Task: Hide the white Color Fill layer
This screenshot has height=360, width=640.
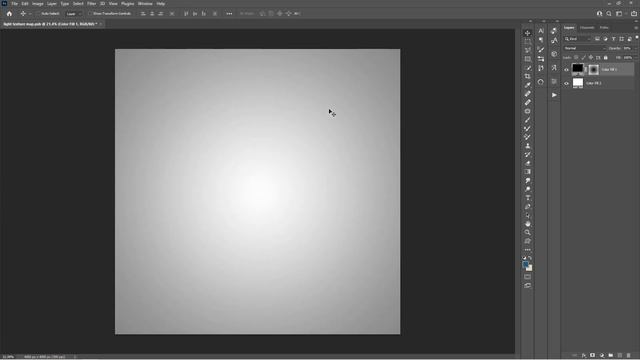Action: coord(566,83)
